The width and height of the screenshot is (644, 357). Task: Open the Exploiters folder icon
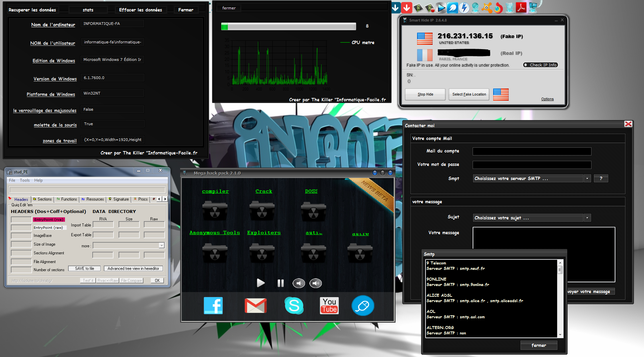click(262, 253)
